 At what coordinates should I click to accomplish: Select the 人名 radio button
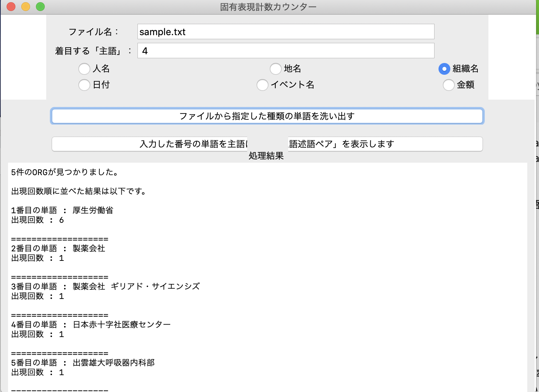pyautogui.click(x=84, y=69)
